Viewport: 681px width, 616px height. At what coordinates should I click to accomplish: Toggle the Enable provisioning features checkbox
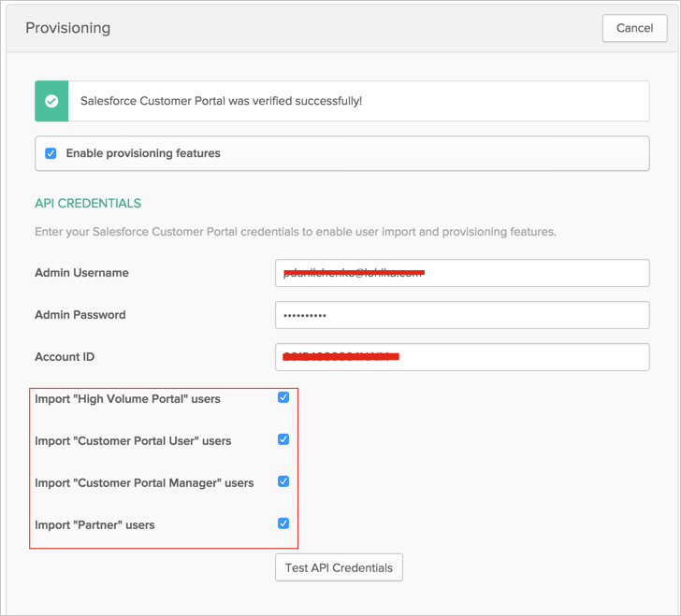point(51,153)
